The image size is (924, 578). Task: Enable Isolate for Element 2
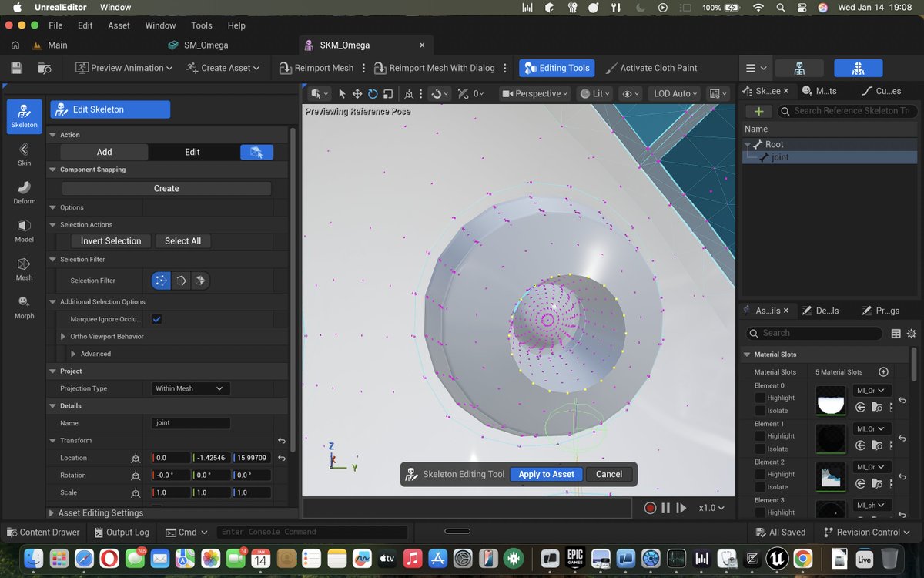[x=760, y=487]
